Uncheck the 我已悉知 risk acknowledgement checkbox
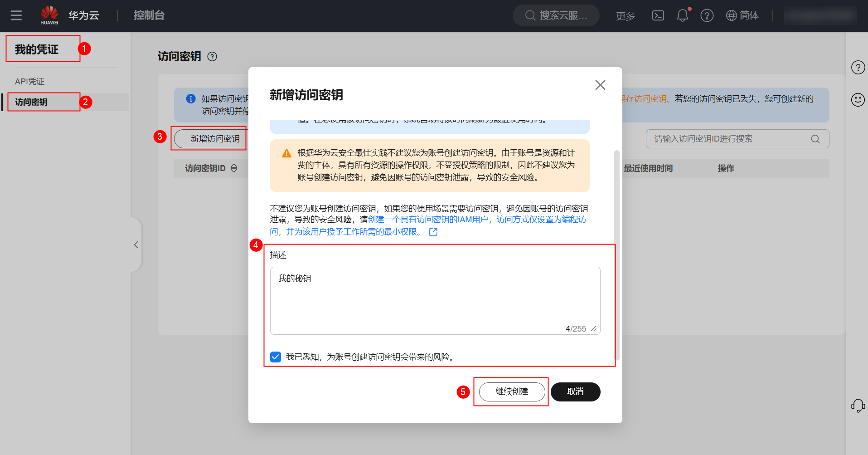Screen dimensions: 868x455 point(275,357)
